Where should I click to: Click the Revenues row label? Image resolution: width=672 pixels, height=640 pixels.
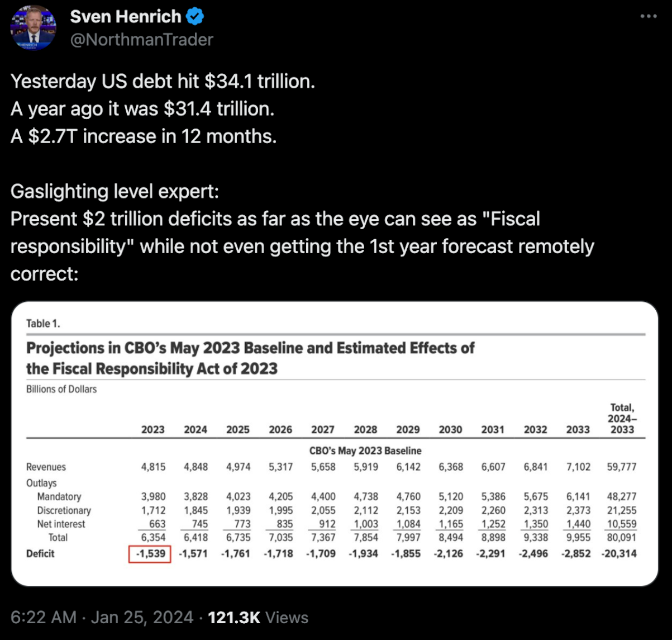(46, 467)
